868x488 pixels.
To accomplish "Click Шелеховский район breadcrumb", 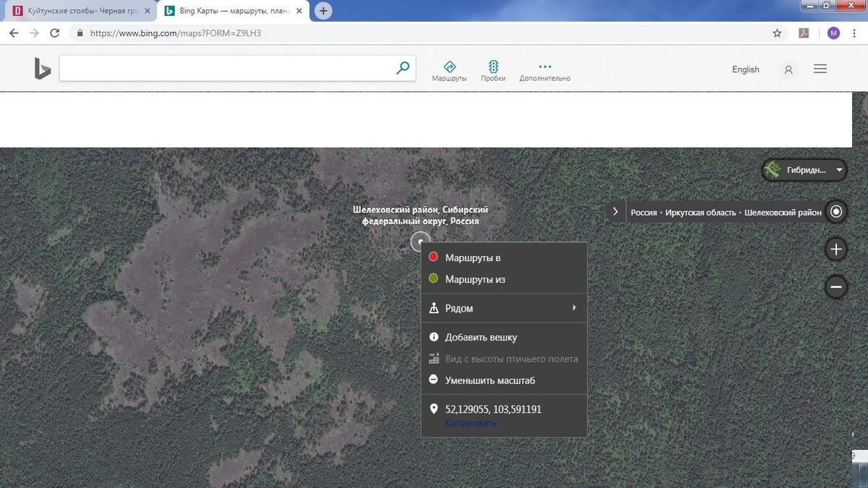I will 783,213.
